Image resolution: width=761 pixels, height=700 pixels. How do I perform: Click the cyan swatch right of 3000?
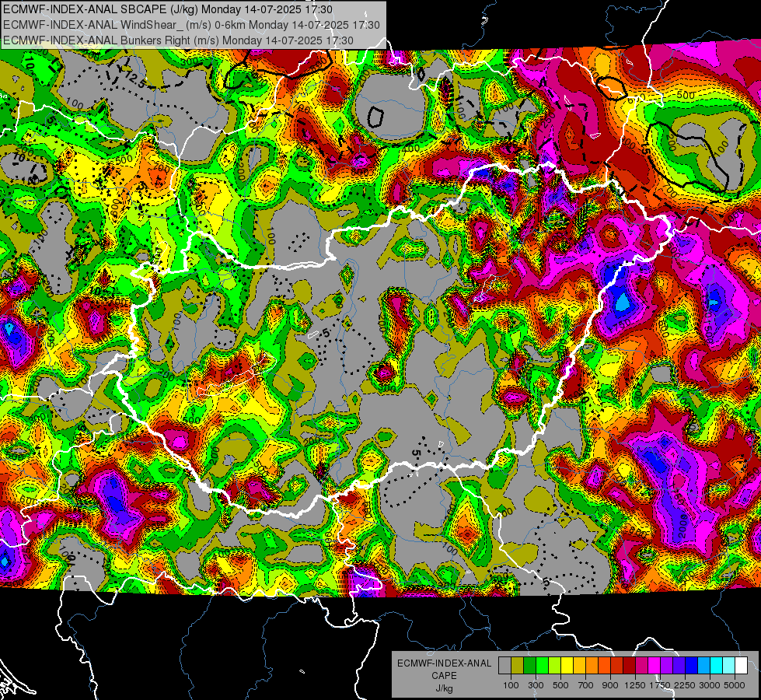pos(717,666)
